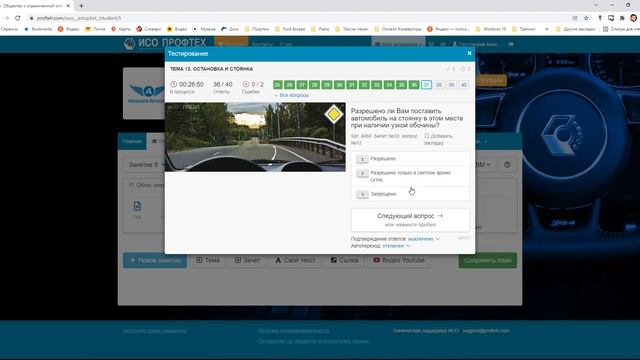
Task: Jump to question 30 in navigator
Action: [x=339, y=84]
